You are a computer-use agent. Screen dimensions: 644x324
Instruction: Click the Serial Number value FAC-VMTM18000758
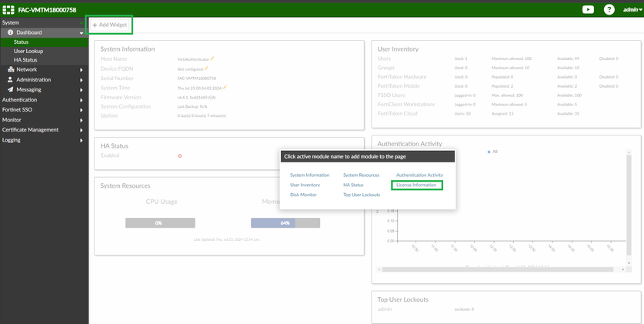point(197,78)
